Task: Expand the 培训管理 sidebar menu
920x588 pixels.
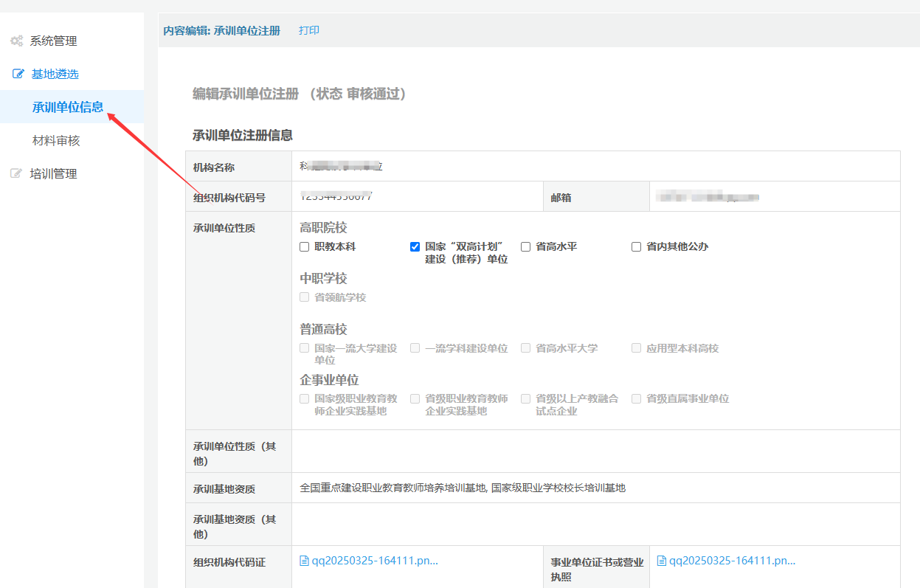Action: click(x=53, y=174)
